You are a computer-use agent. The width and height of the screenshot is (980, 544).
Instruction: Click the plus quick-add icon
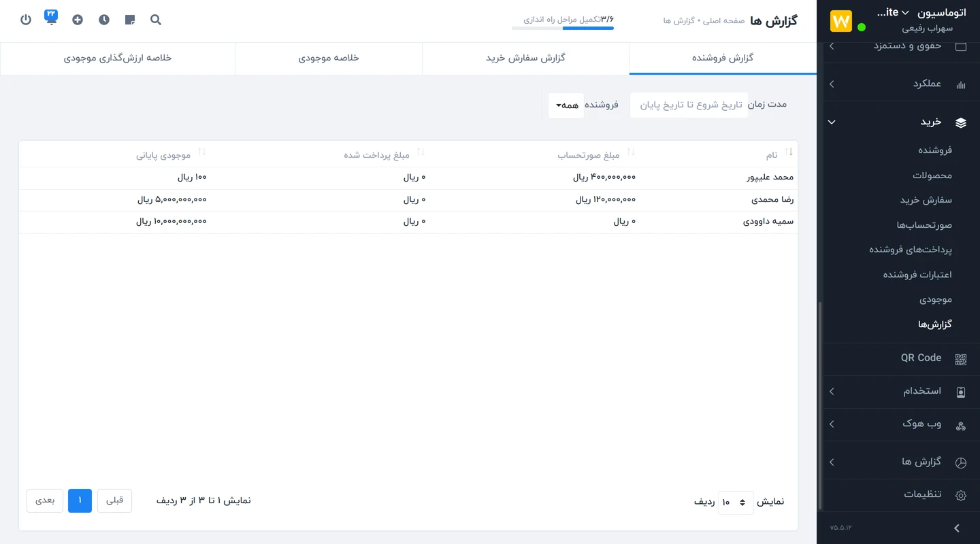pyautogui.click(x=78, y=20)
